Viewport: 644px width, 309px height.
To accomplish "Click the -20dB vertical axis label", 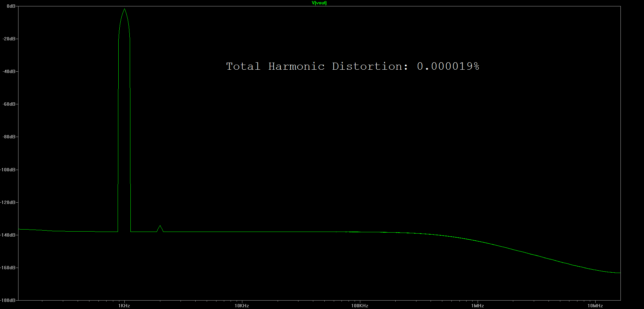I will (x=9, y=39).
